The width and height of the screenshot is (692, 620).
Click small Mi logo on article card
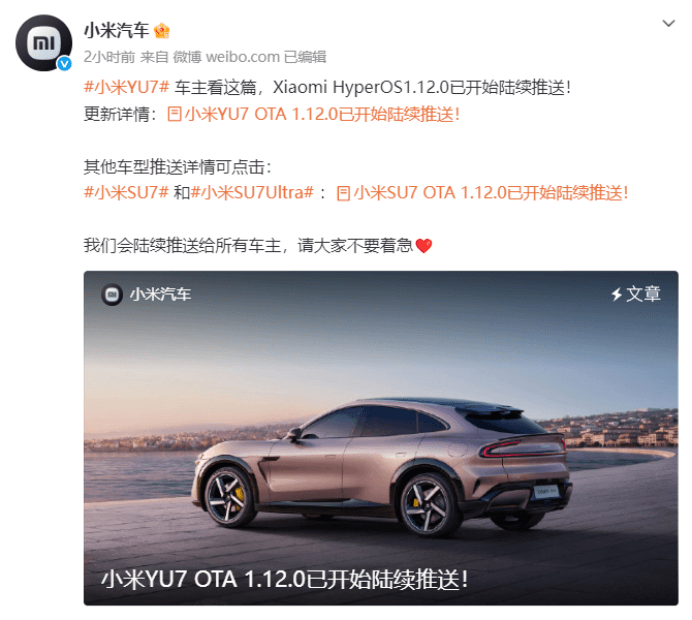tap(112, 294)
